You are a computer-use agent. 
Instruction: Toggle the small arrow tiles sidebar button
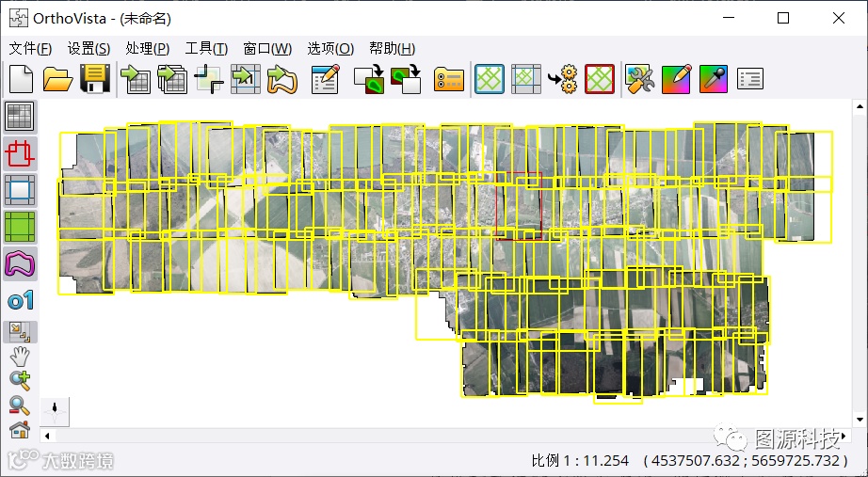click(x=20, y=332)
